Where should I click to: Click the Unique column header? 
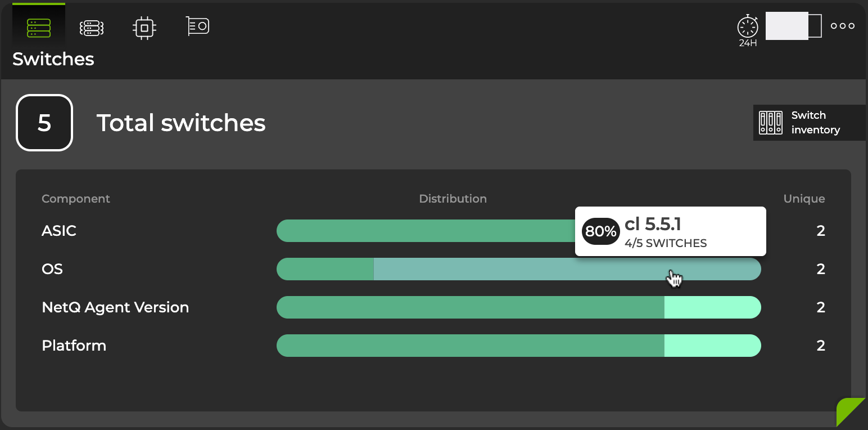(804, 199)
